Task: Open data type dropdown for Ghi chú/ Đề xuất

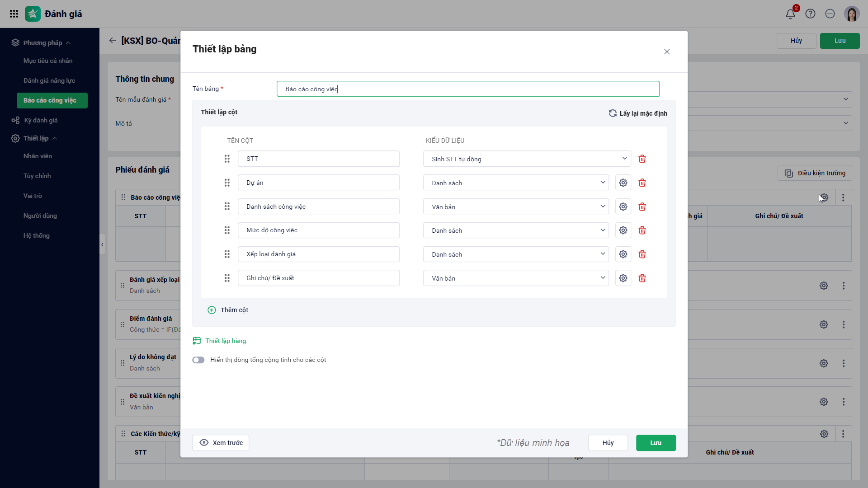Action: pyautogui.click(x=516, y=278)
